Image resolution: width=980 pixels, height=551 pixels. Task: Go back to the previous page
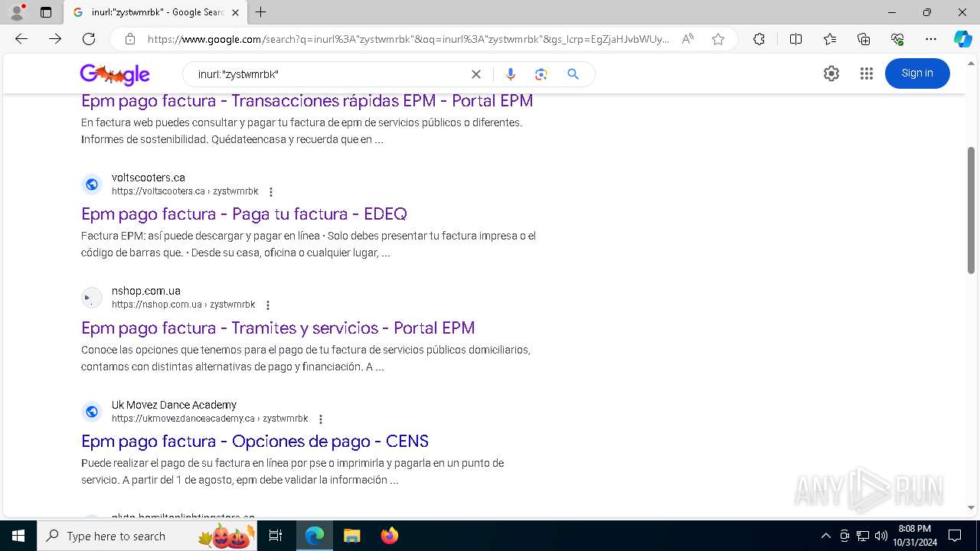[21, 39]
